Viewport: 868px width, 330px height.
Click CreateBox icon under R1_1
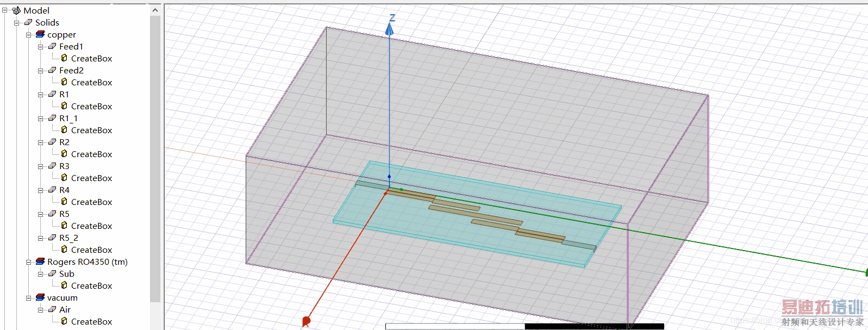point(64,129)
